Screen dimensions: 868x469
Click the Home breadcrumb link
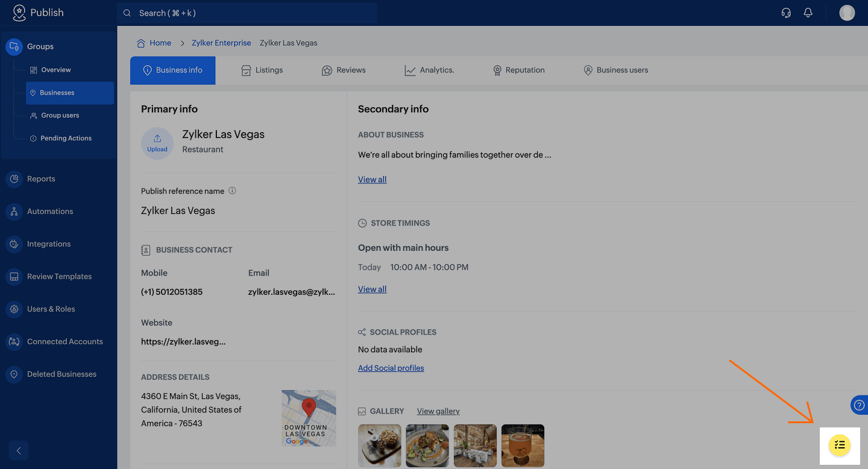click(x=160, y=43)
